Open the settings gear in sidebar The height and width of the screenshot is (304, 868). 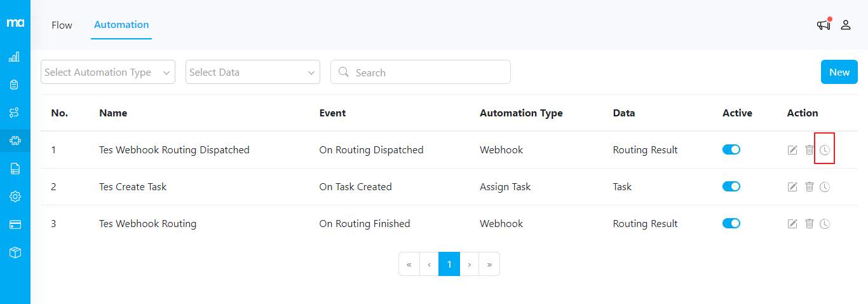click(15, 197)
